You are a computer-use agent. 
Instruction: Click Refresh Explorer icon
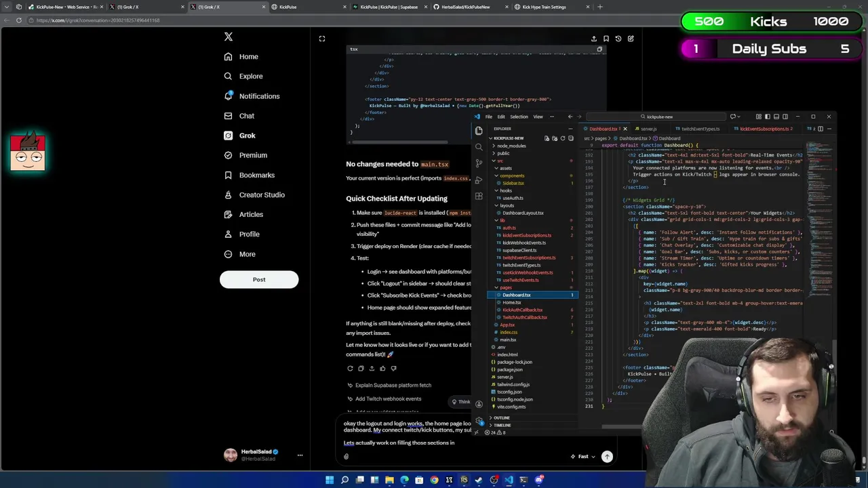click(x=562, y=138)
